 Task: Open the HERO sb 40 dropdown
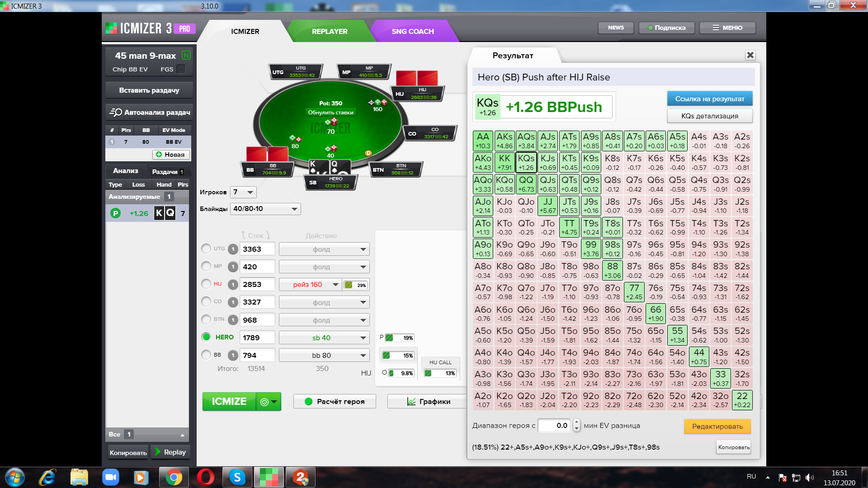[x=324, y=338]
